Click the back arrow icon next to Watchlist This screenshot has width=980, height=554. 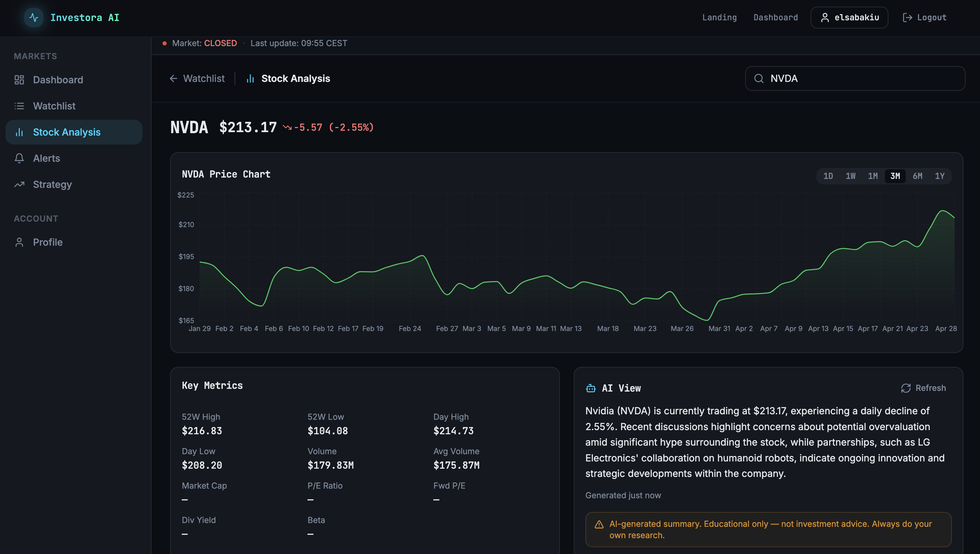click(174, 78)
